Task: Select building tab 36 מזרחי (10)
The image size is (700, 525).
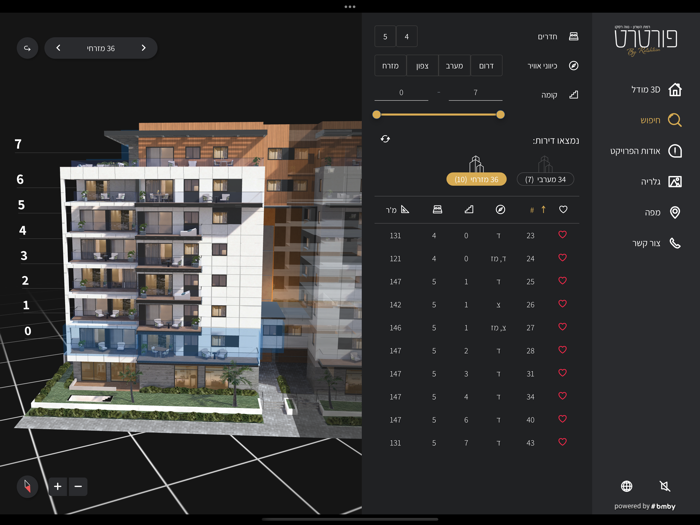Action: pos(476,179)
